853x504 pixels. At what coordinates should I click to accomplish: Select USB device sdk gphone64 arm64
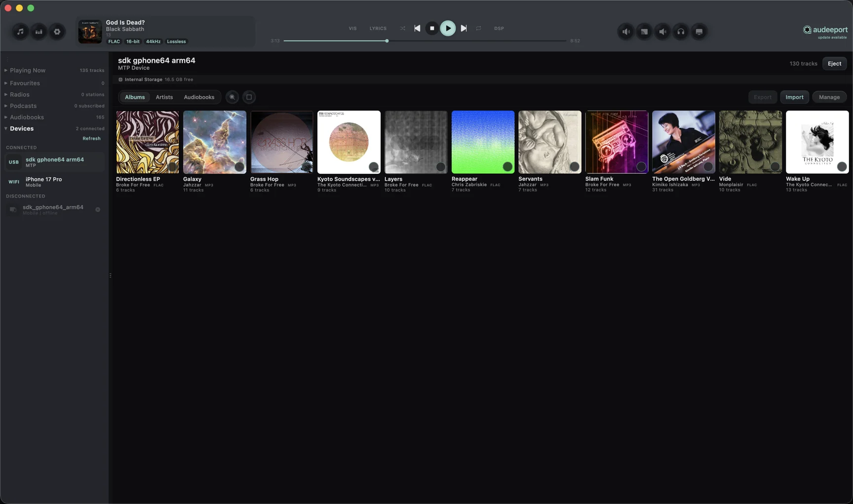tap(54, 162)
